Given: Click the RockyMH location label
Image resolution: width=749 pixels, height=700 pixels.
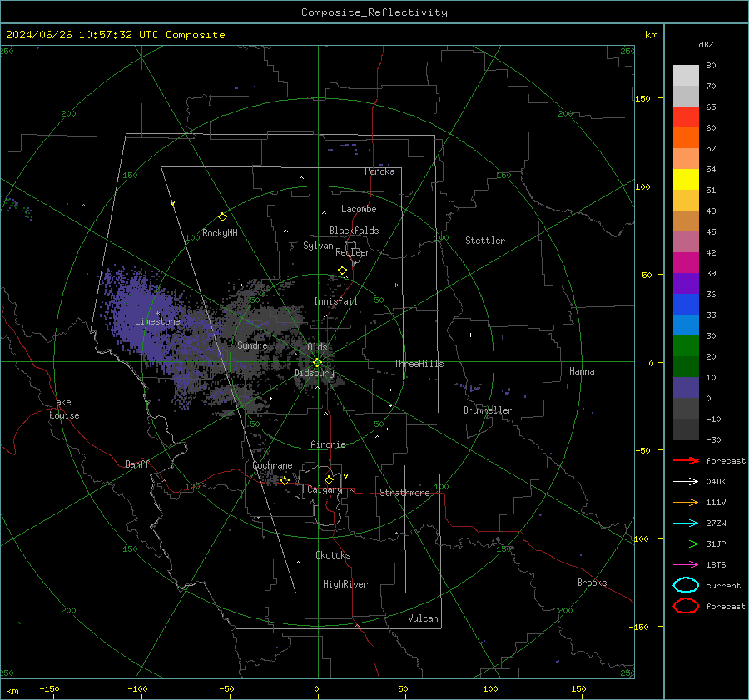Looking at the screenshot, I should point(220,233).
